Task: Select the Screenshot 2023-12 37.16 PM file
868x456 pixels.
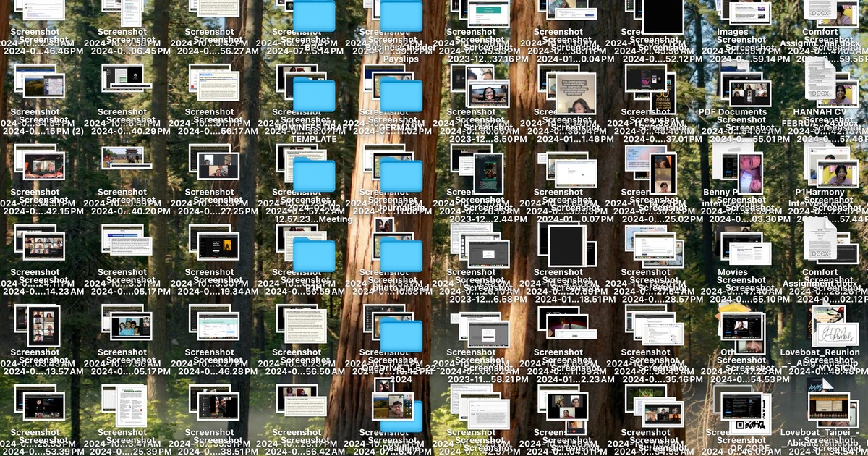Action: point(489,14)
